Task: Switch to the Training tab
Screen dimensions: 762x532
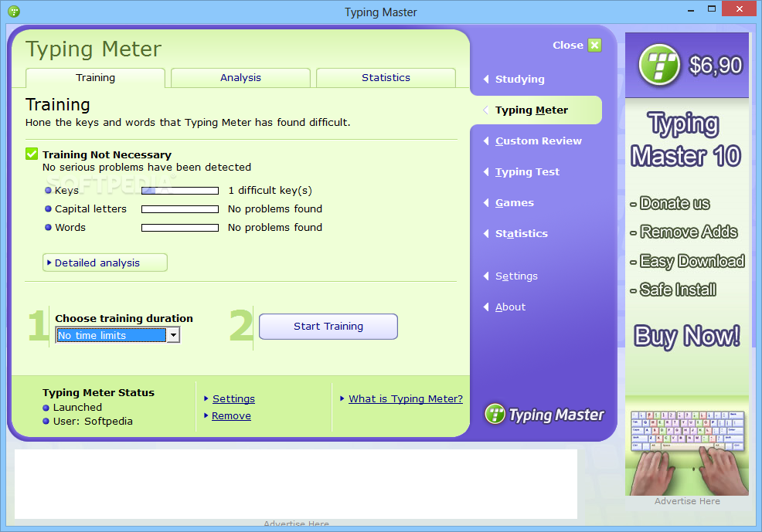Action: tap(95, 78)
